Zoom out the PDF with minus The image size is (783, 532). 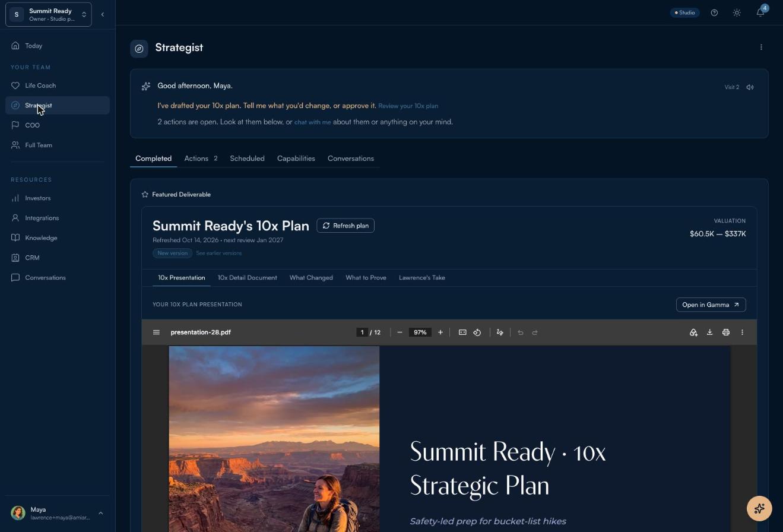click(x=400, y=332)
